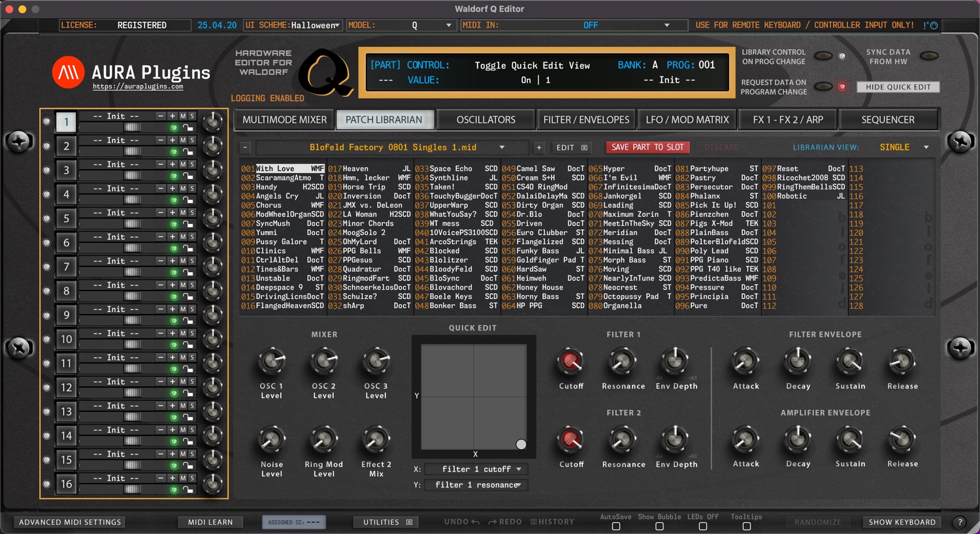980x534 pixels.
Task: Switch to the LFO / Mod Matrix tab
Action: tap(687, 119)
